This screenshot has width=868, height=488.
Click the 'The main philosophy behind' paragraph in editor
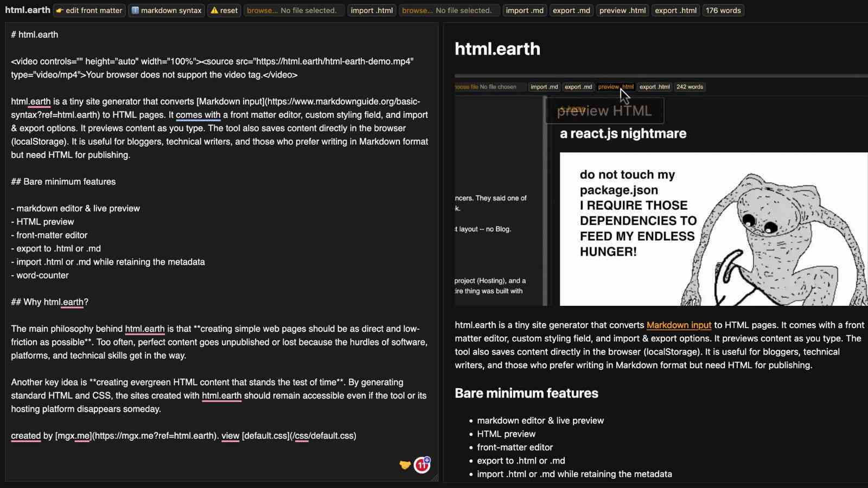(219, 342)
